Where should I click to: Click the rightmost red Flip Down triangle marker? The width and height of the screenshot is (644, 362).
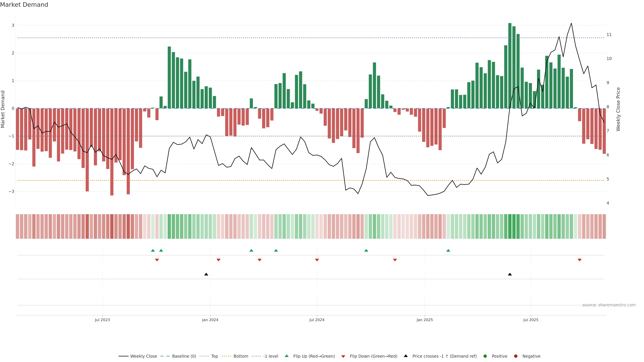tap(579, 260)
